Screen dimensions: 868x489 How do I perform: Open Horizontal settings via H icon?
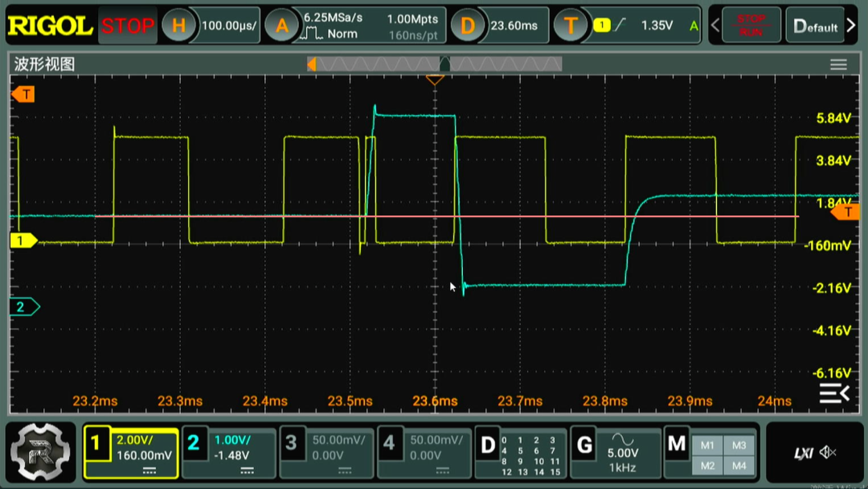click(x=178, y=26)
